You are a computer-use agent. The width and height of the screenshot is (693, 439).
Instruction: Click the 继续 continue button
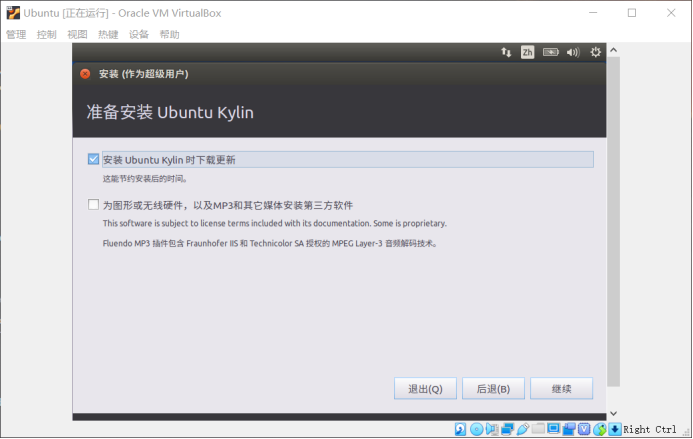tap(561, 389)
